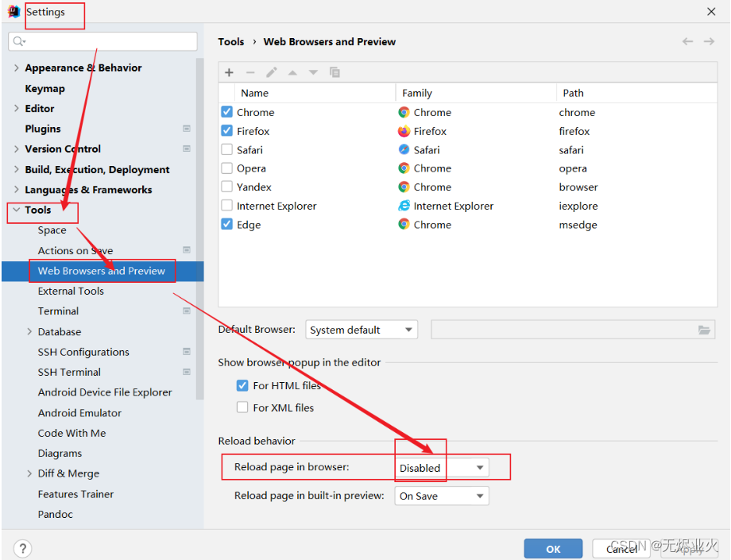The height and width of the screenshot is (560, 731).
Task: Click the Move Up arrow icon
Action: click(x=292, y=72)
